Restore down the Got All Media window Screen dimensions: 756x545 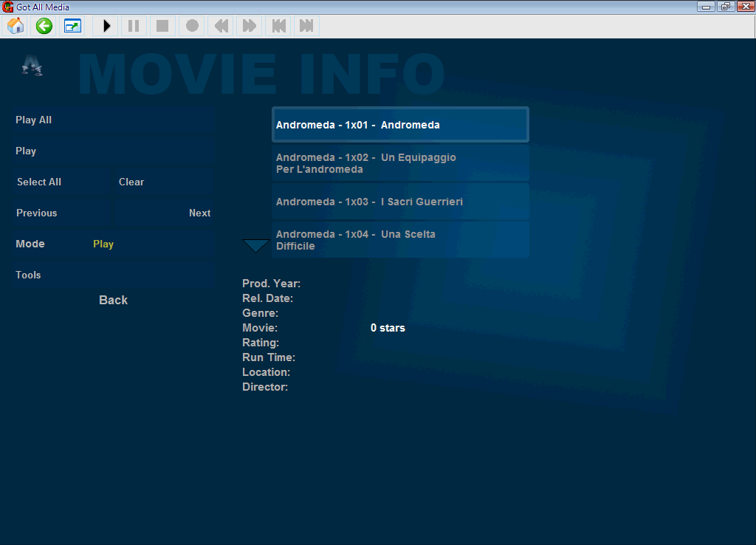pyautogui.click(x=725, y=7)
